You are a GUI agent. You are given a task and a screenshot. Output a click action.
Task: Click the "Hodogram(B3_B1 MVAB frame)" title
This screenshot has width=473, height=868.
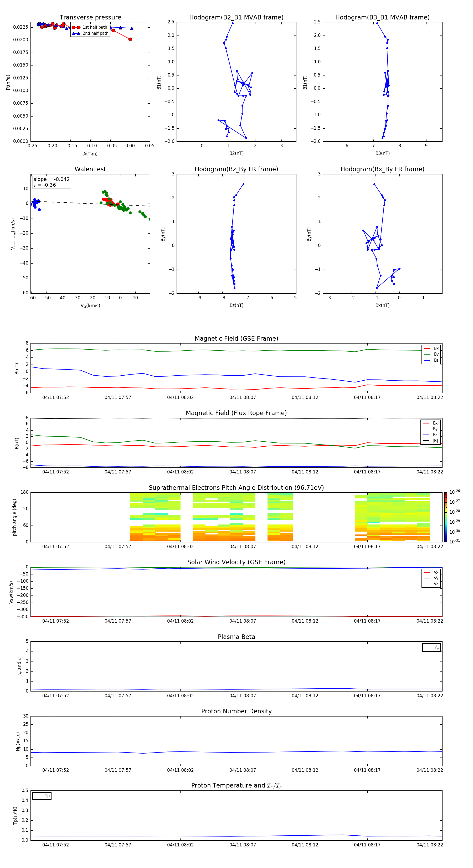(x=382, y=18)
